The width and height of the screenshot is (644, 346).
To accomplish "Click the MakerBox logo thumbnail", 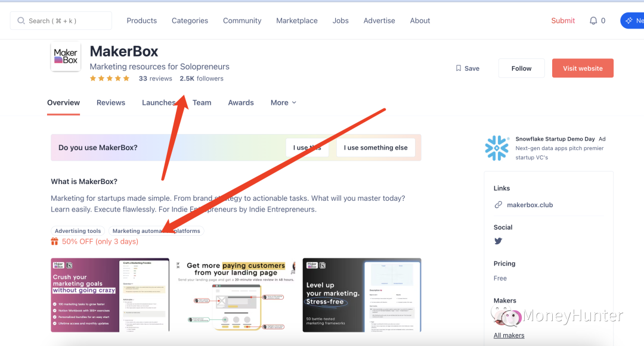I will [66, 57].
